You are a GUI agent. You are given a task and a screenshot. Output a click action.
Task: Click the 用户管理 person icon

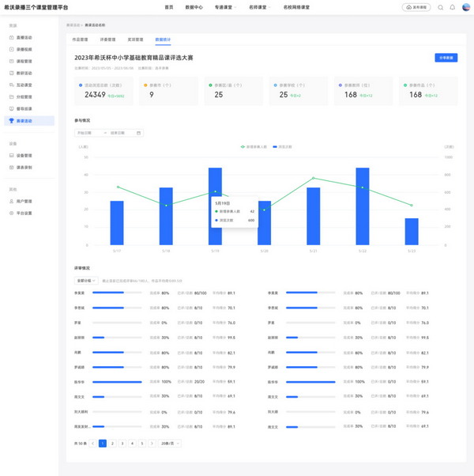(x=11, y=201)
